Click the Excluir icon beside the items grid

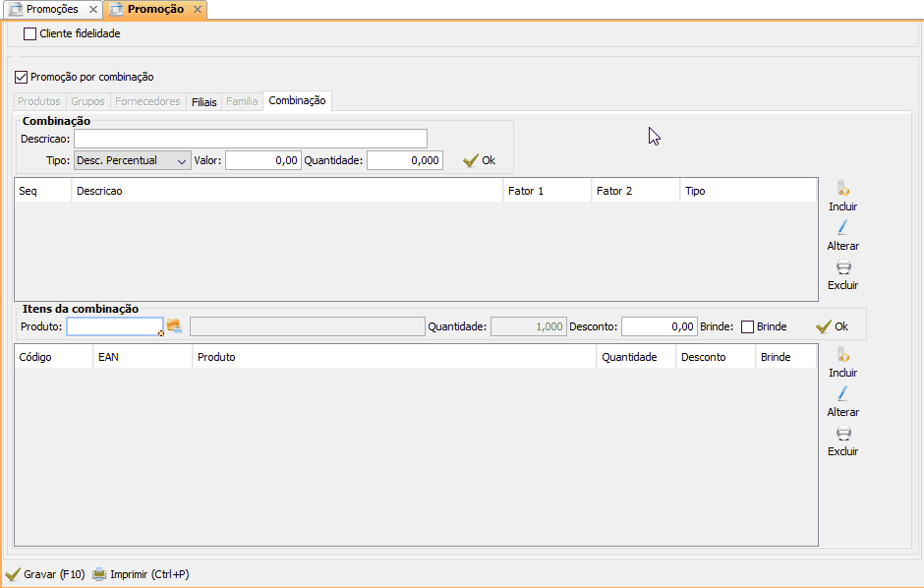842,434
